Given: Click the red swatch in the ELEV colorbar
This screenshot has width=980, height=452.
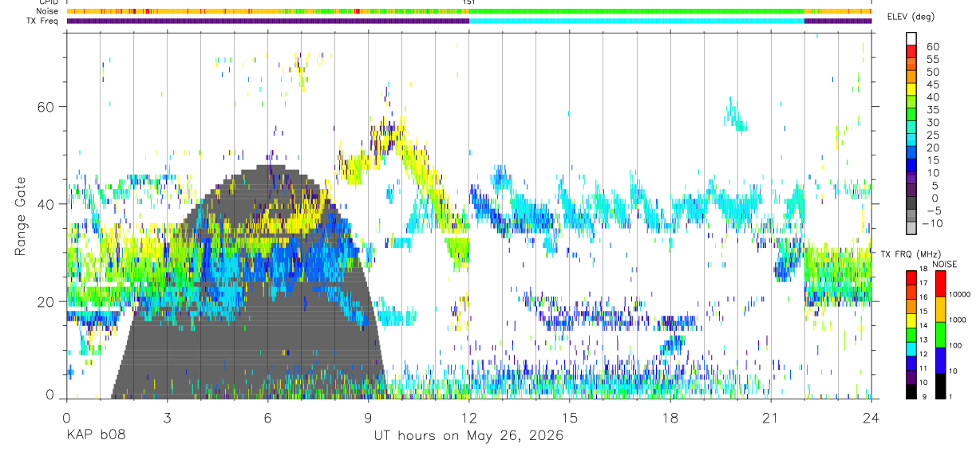Looking at the screenshot, I should 912,52.
